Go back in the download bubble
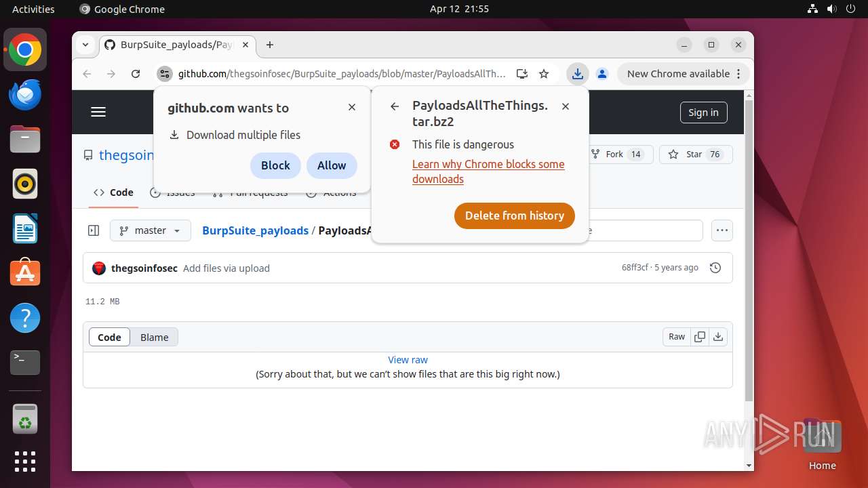 pos(395,106)
